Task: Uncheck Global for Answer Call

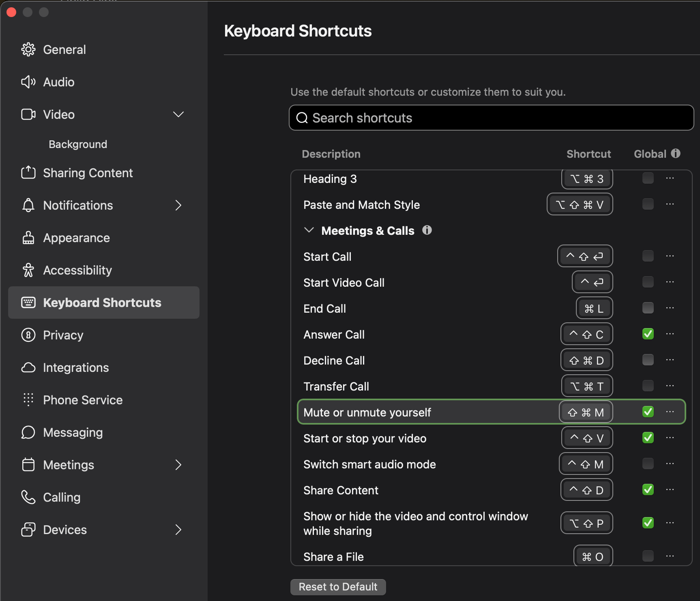Action: (x=648, y=334)
